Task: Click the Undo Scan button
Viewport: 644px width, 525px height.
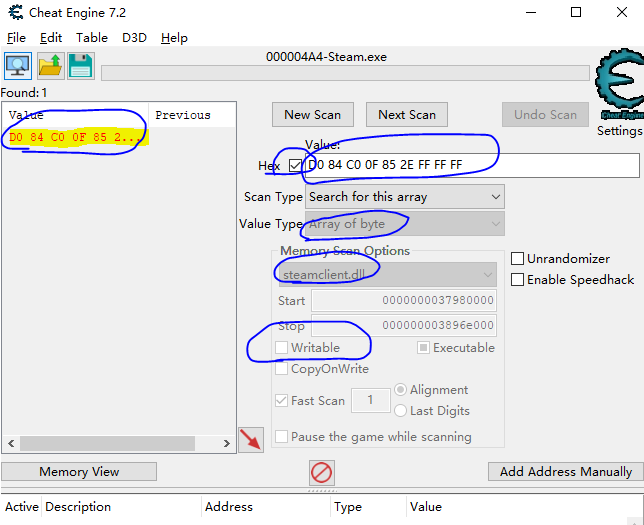Action: pyautogui.click(x=545, y=115)
